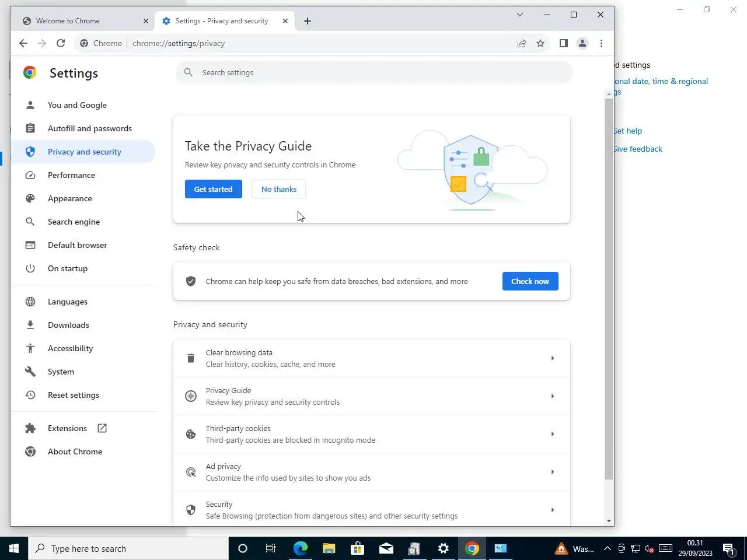Open the Chrome side panel

(x=563, y=43)
